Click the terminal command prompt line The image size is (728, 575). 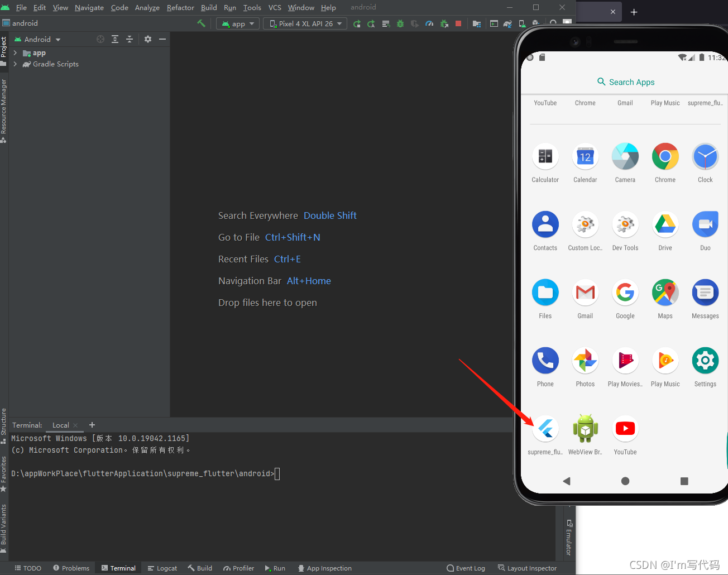[145, 474]
